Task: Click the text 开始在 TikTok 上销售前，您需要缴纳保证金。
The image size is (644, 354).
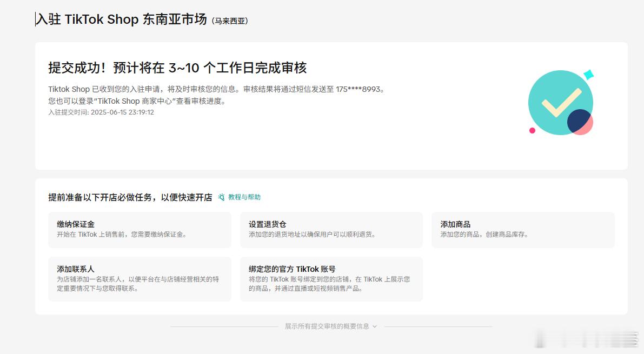Action: [x=122, y=235]
